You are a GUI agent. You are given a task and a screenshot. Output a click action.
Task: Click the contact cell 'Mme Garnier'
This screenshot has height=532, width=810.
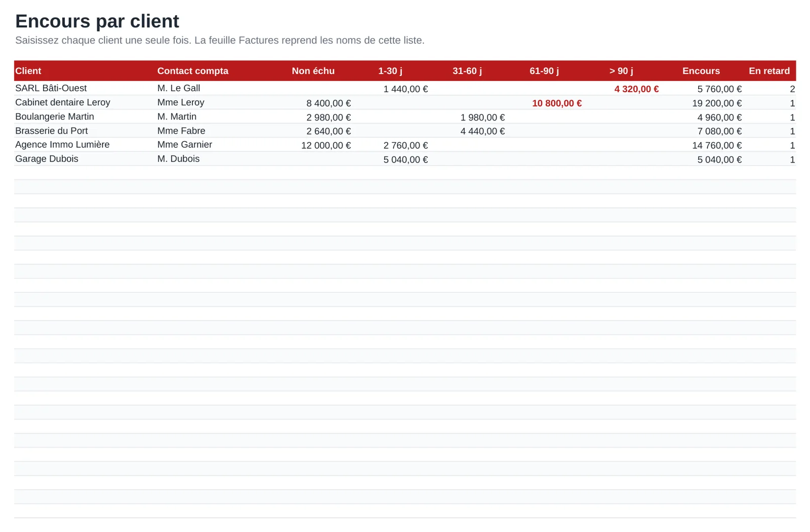click(185, 144)
